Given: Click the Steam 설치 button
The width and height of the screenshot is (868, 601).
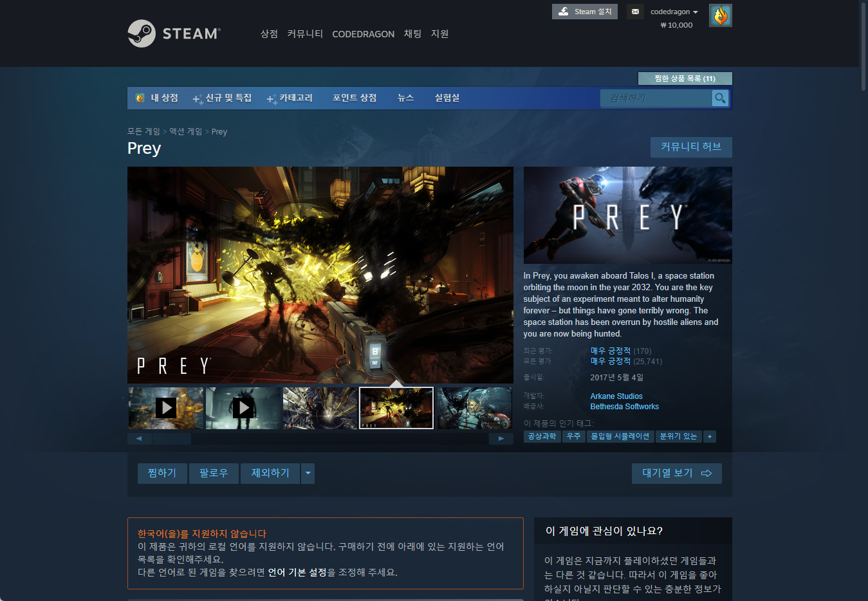Looking at the screenshot, I should pos(584,12).
